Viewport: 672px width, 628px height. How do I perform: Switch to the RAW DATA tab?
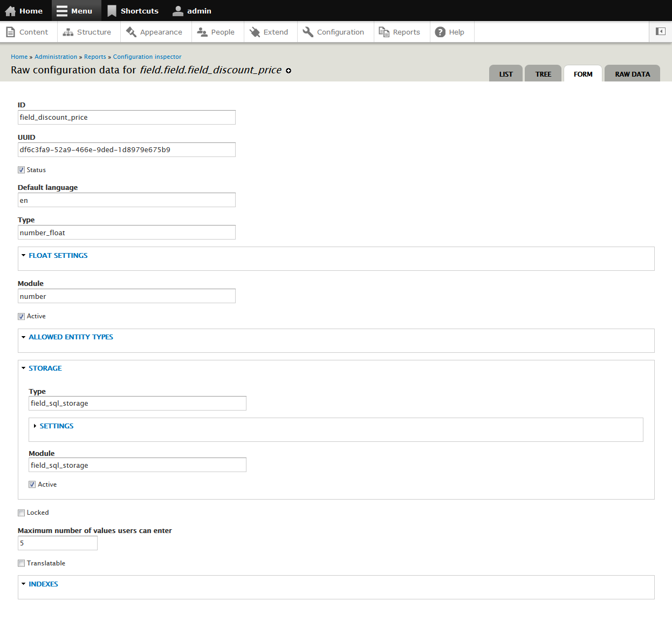pos(632,73)
